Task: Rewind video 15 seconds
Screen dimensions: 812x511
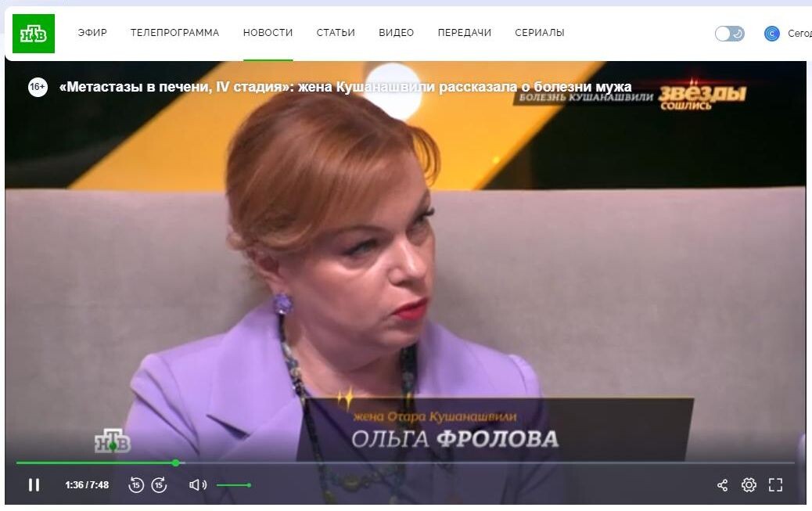Action: click(x=135, y=485)
